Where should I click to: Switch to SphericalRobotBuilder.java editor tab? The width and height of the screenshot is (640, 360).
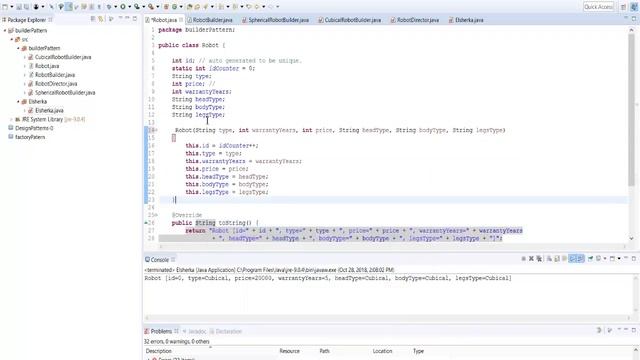pos(278,20)
